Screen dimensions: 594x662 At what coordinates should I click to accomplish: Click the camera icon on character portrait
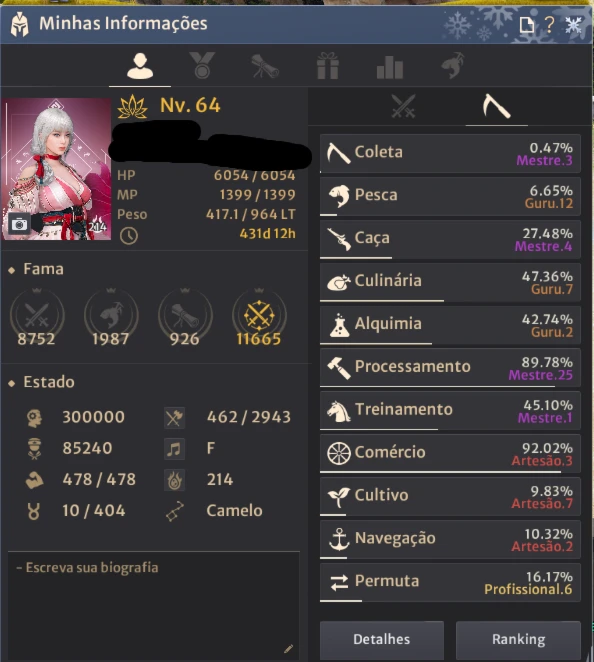(19, 224)
